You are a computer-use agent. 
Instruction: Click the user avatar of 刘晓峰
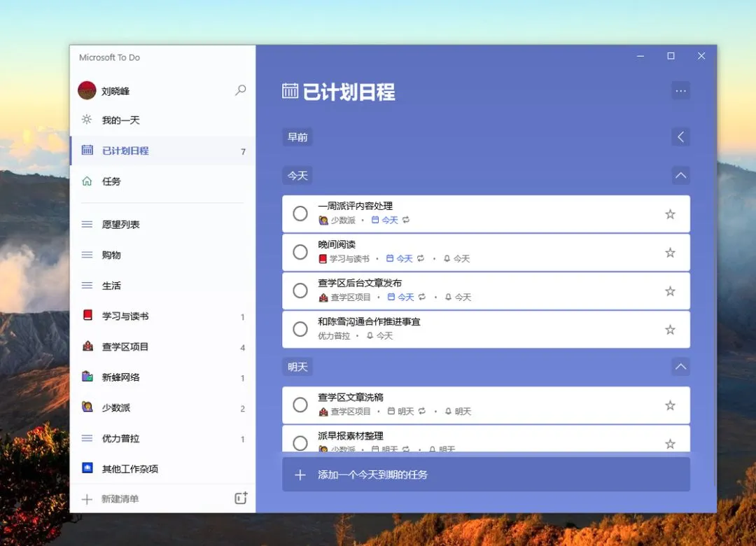click(x=87, y=90)
